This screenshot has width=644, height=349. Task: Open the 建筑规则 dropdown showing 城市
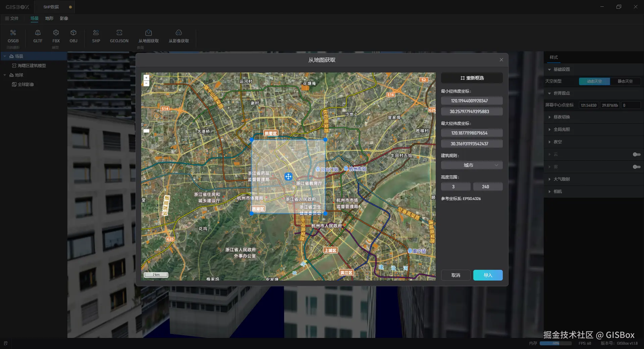pos(472,165)
